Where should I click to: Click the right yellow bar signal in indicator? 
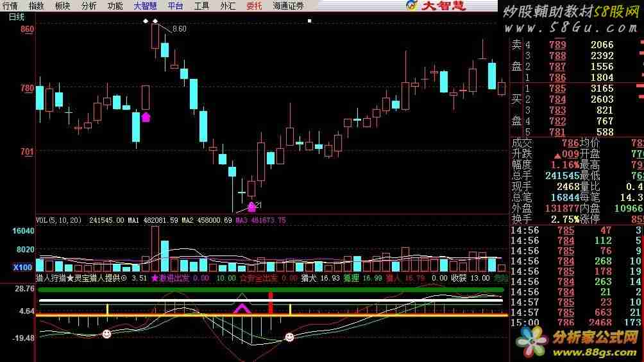291,309
